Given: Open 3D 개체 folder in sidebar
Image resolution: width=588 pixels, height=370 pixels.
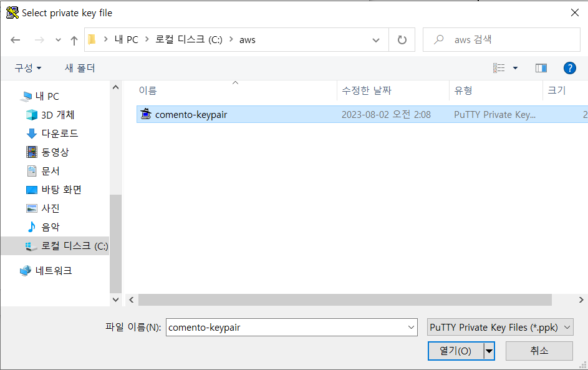Looking at the screenshot, I should click(x=58, y=115).
